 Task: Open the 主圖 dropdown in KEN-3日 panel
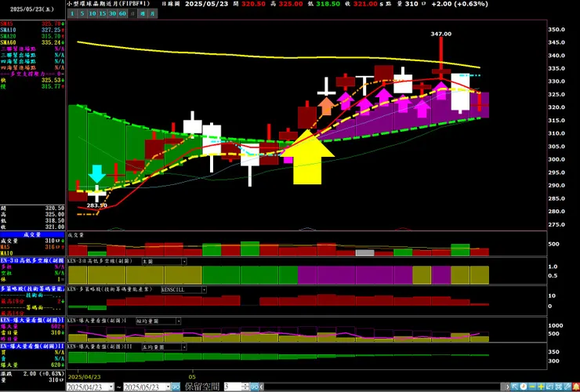[x=184, y=261]
